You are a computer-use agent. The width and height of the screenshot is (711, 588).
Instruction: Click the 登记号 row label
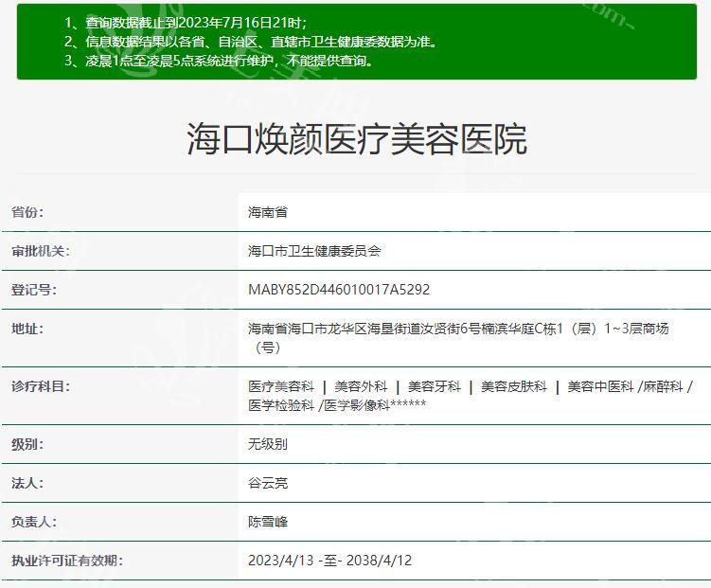[33, 290]
